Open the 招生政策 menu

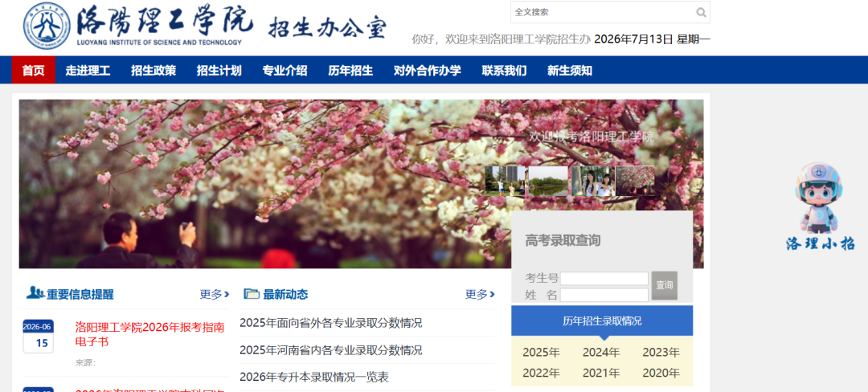(x=154, y=70)
